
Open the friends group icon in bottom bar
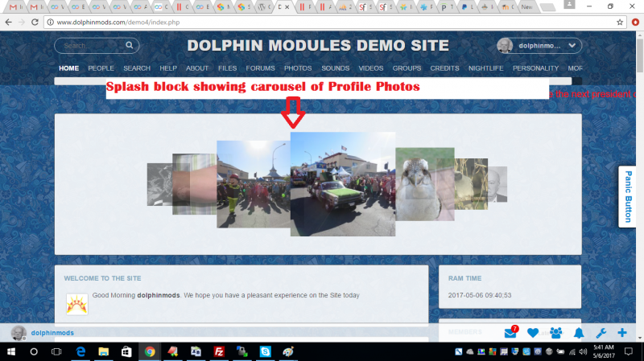(x=556, y=333)
